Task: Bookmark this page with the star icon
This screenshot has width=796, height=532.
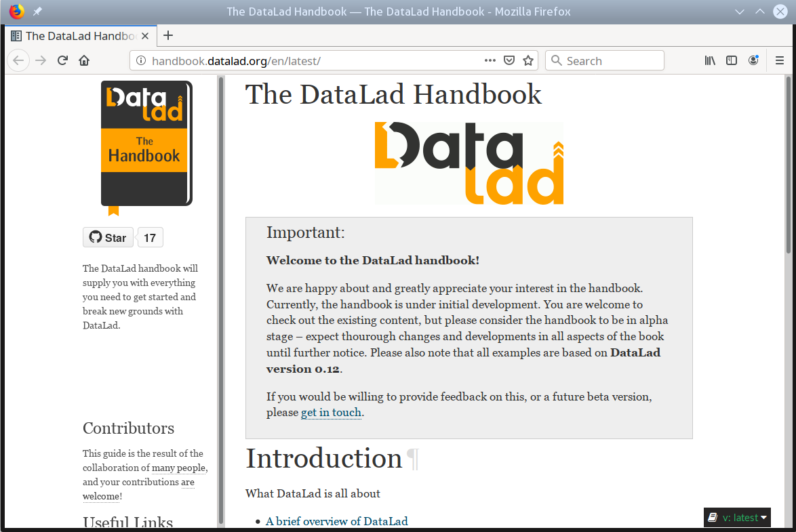Action: 528,60
